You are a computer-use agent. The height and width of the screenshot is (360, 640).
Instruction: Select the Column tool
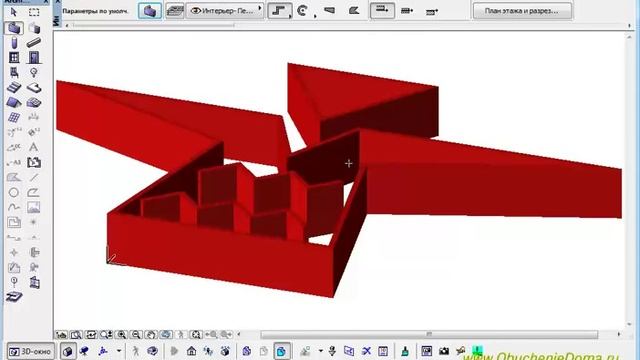(x=14, y=42)
